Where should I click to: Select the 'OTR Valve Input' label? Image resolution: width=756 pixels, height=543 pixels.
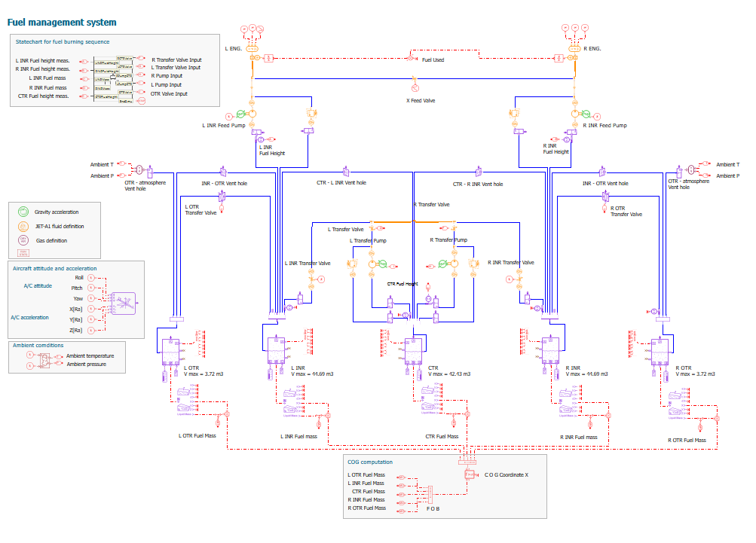coord(169,94)
